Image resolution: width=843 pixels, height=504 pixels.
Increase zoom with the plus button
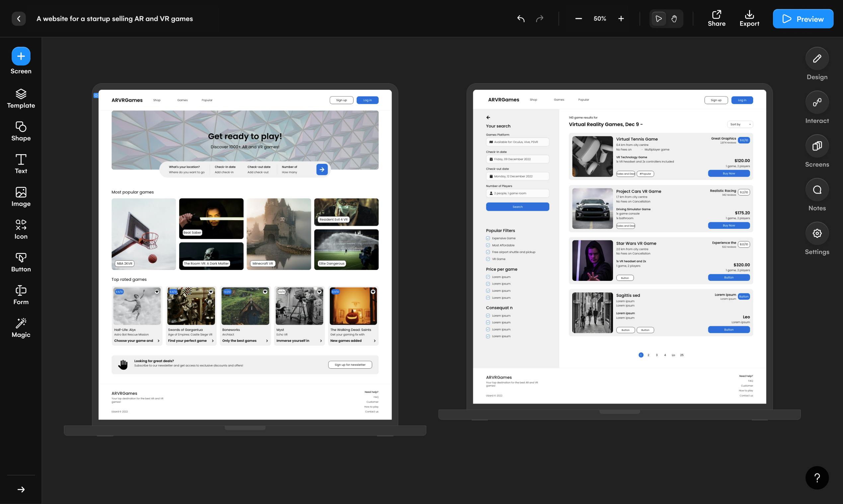coord(621,19)
